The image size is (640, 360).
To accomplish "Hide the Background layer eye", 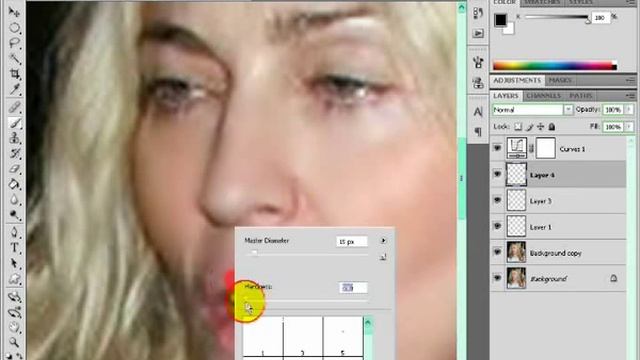I will coord(497,278).
